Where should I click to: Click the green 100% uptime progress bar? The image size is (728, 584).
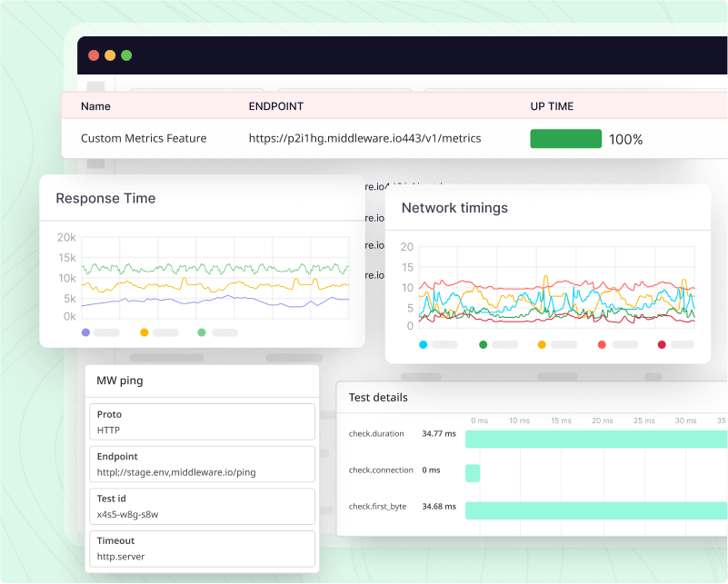[x=566, y=138]
